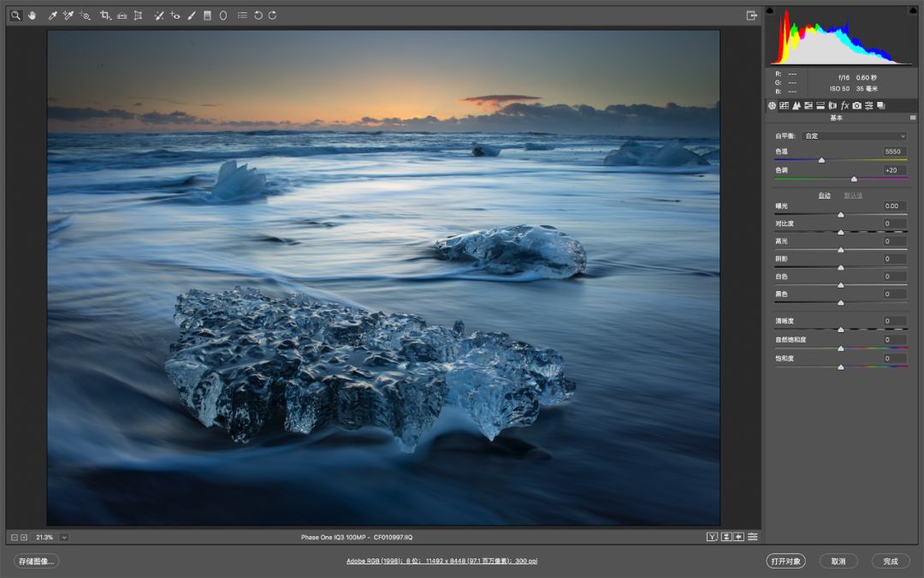The height and width of the screenshot is (578, 924).
Task: Toggle highlight clipping warning in histogram
Action: click(x=911, y=11)
